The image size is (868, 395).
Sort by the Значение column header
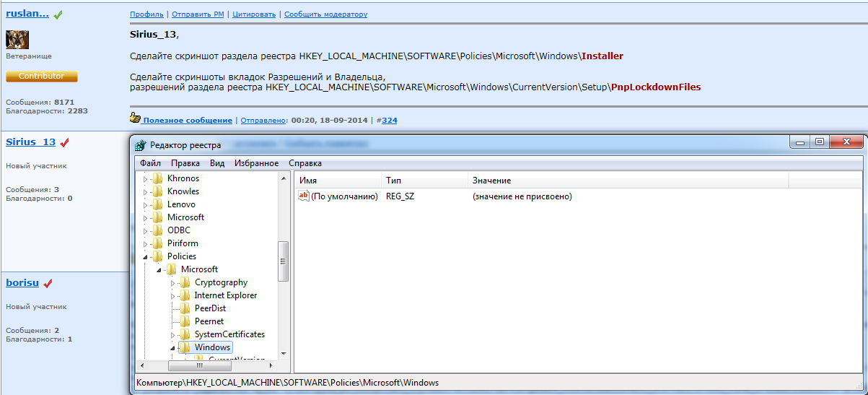(628, 181)
